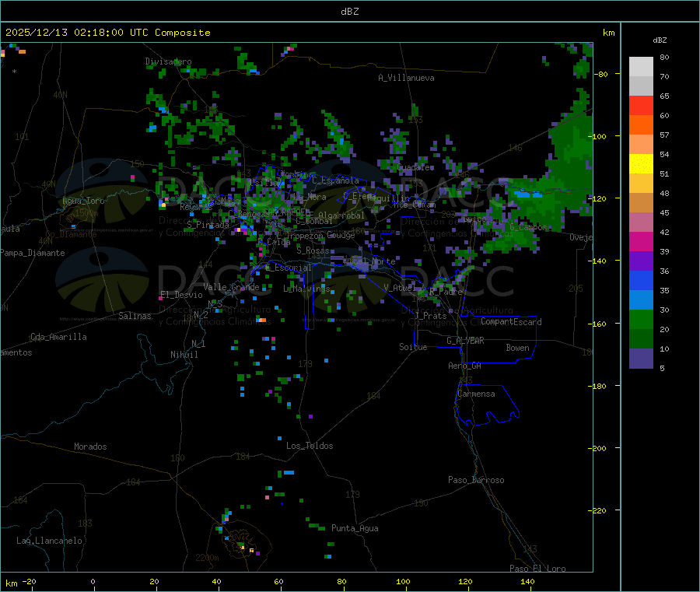Click the Lag.Llancanelo label
Image resolution: width=700 pixels, height=592 pixels.
tap(49, 541)
